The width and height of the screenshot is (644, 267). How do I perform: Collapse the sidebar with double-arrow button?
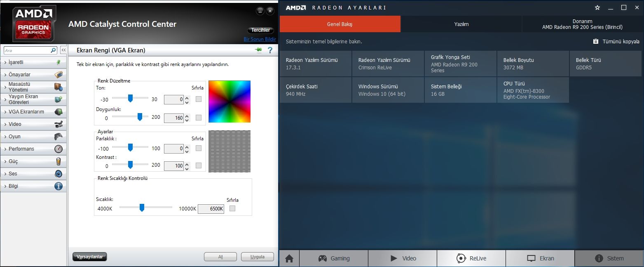[x=63, y=50]
